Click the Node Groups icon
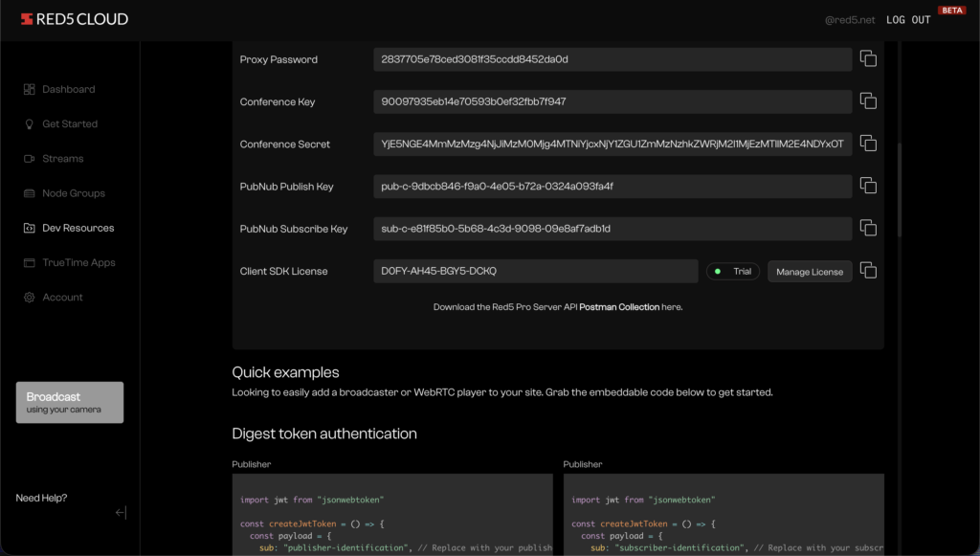The width and height of the screenshot is (980, 556). tap(30, 193)
